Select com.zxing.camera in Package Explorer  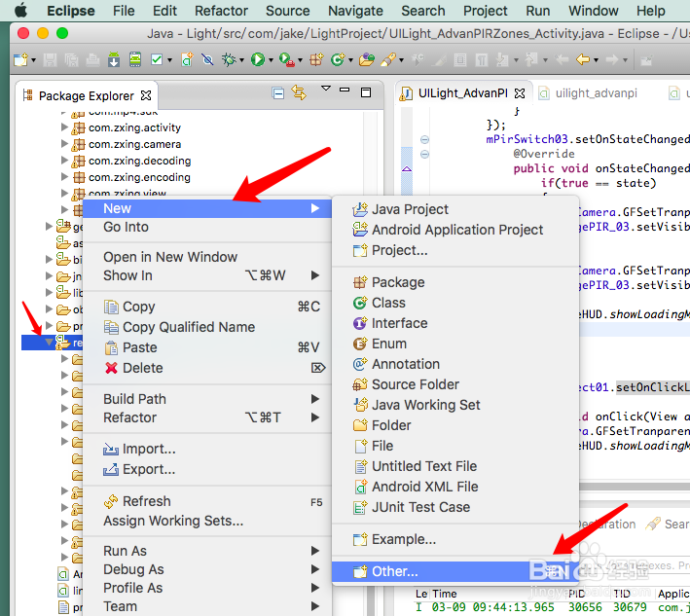click(134, 144)
